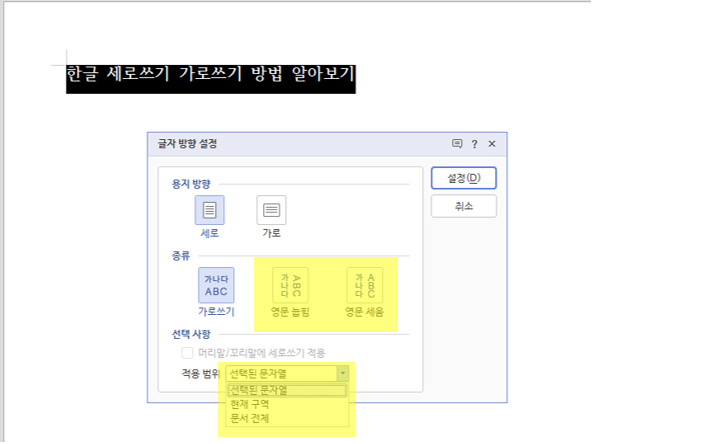Pick 문서 전체 from the dropdown list
The height and width of the screenshot is (444, 705).
pos(287,418)
